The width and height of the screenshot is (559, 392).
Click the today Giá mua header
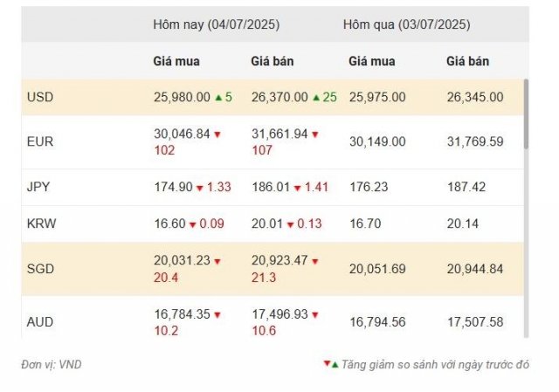176,61
